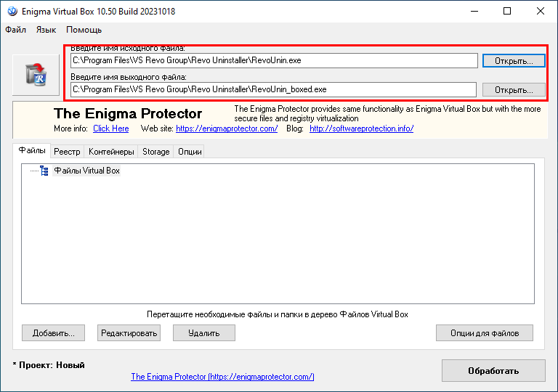
Task: Click the Revo Uninstaller application icon button
Action: [36, 75]
